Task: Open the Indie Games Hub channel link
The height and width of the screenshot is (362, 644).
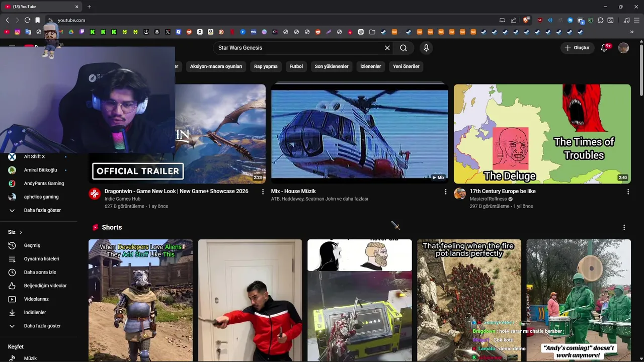Action: click(x=122, y=199)
